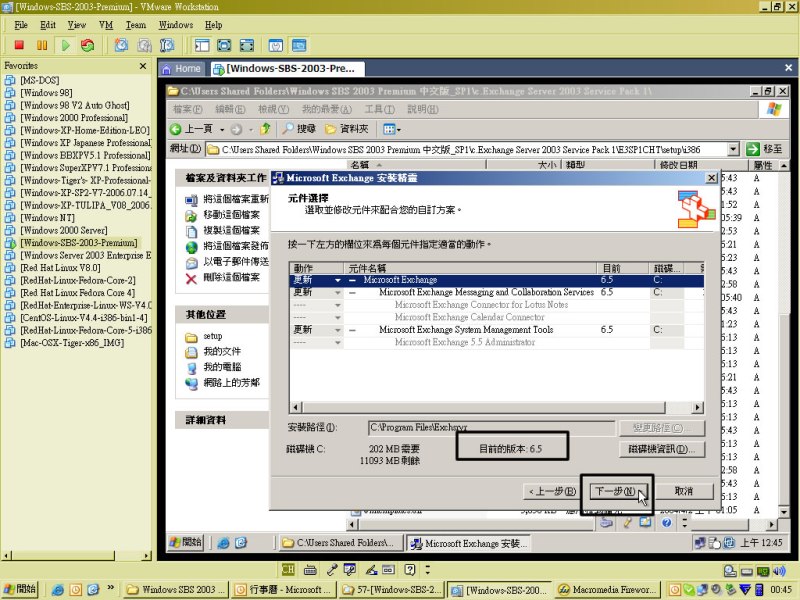Screen dimensions: 800x600
Task: Click 複製這個檔案 copy file link
Action: 231,230
